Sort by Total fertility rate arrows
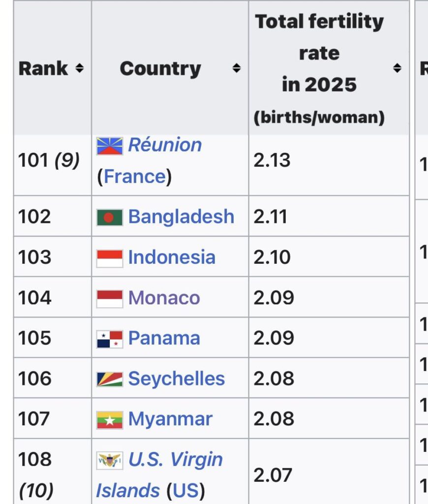 397,68
